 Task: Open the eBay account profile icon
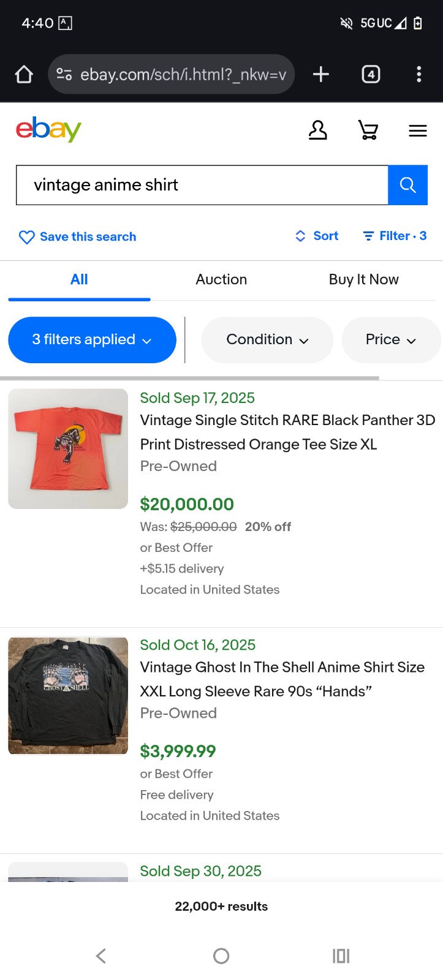pos(317,130)
